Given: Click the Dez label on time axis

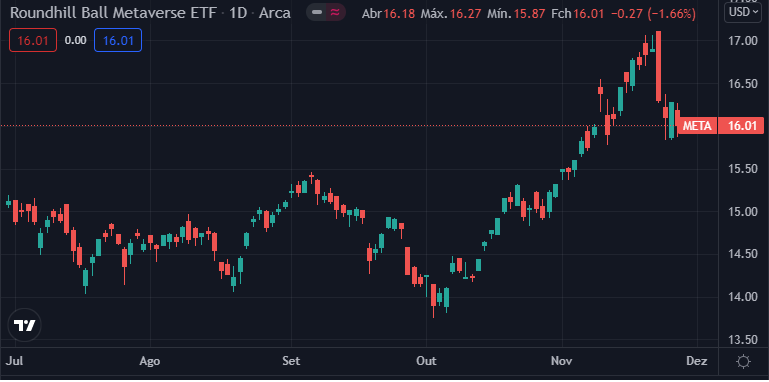Looking at the screenshot, I should [697, 361].
